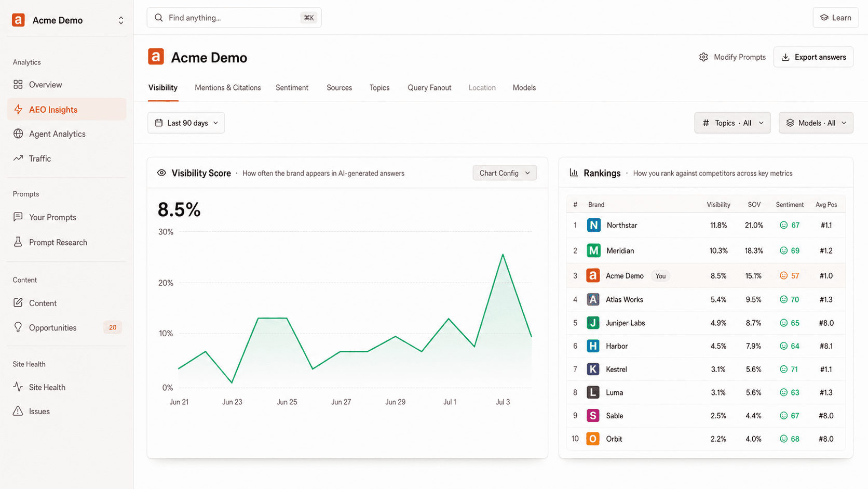Open Prompt Research in sidebar
The width and height of the screenshot is (868, 489).
click(67, 242)
